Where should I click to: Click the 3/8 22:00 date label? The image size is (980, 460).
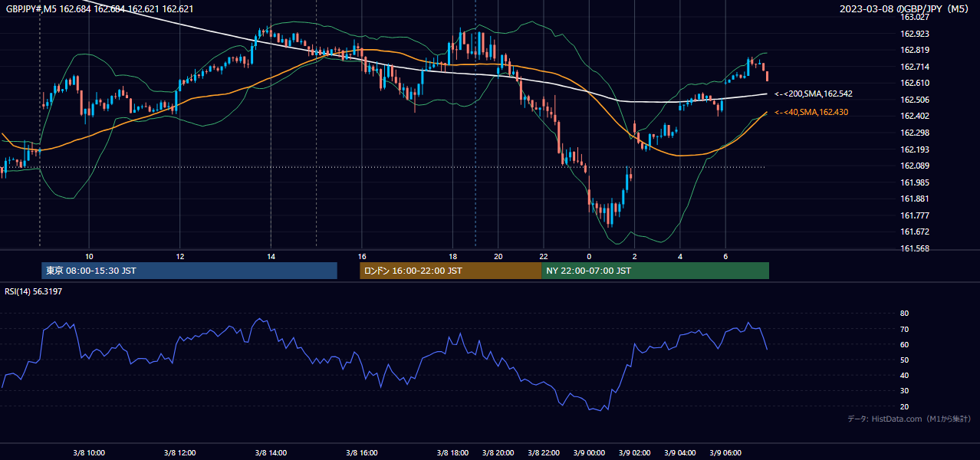click(544, 452)
